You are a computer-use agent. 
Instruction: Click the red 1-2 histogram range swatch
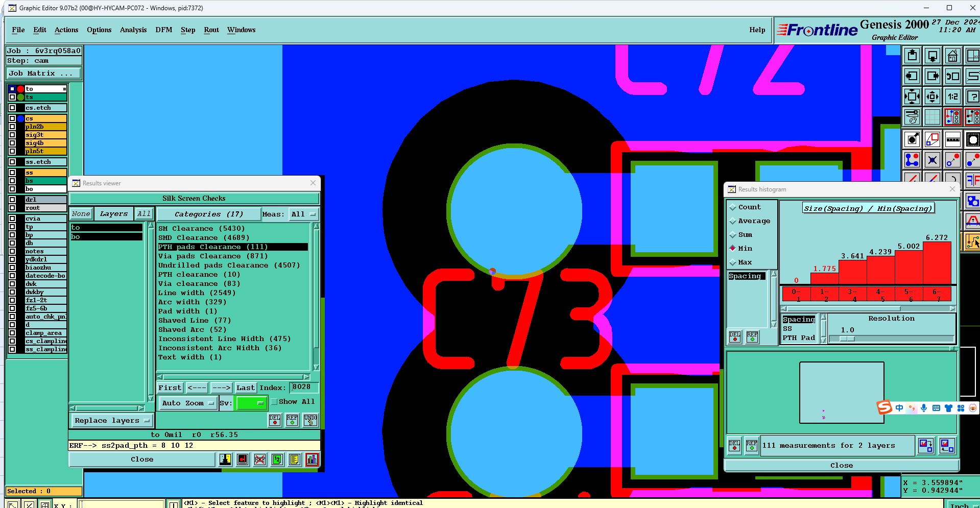point(825,295)
